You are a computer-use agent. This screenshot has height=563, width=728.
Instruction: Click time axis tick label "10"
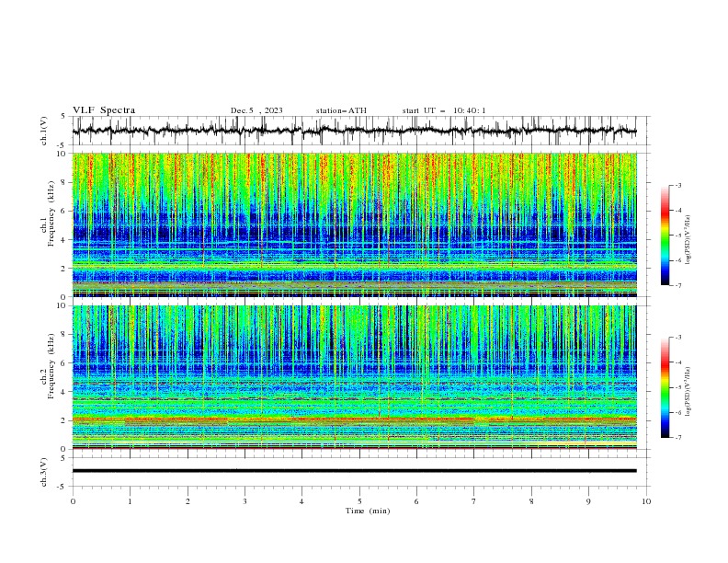coord(646,501)
